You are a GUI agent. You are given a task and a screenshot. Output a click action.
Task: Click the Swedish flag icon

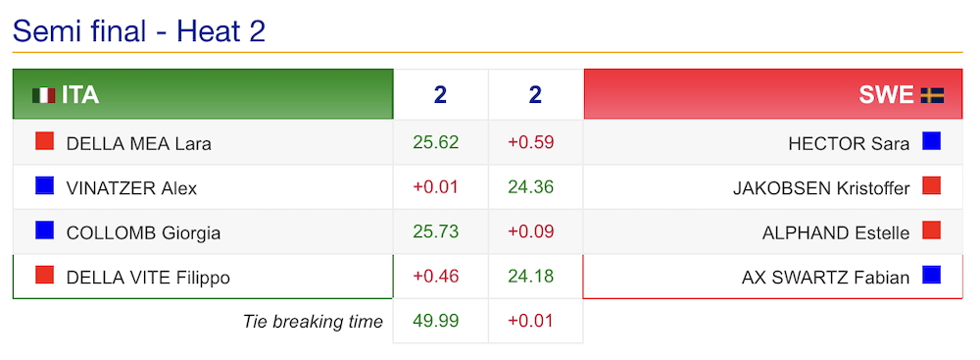coord(932,95)
